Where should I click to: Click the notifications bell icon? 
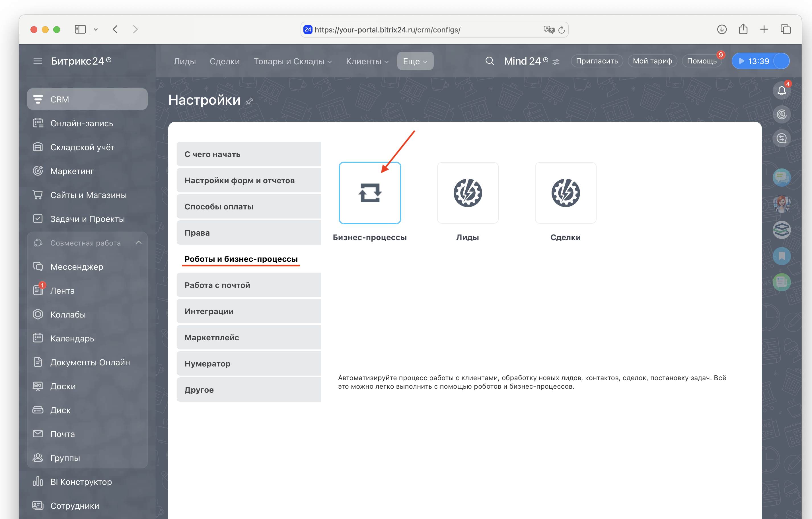coord(781,90)
